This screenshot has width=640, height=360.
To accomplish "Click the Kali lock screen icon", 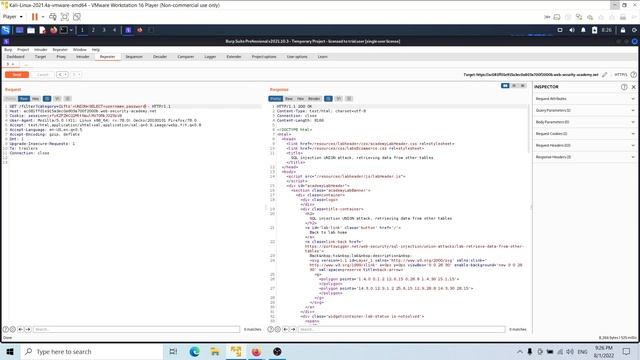I will tap(623, 30).
